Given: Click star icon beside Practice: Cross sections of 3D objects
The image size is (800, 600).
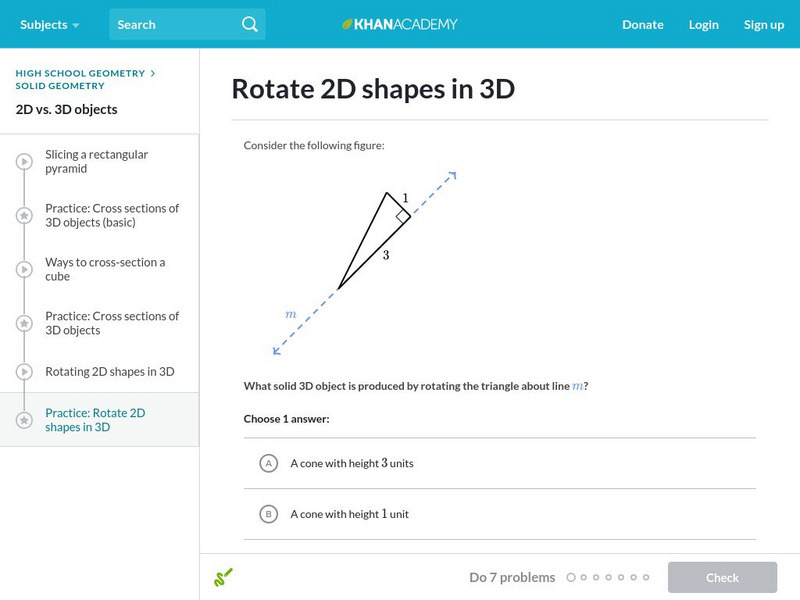Looking at the screenshot, I should 23,323.
